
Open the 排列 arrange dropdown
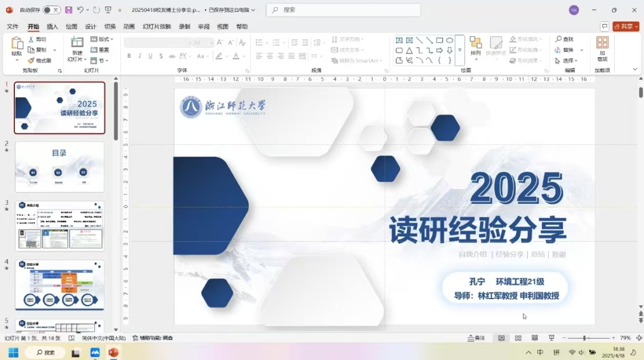(476, 48)
